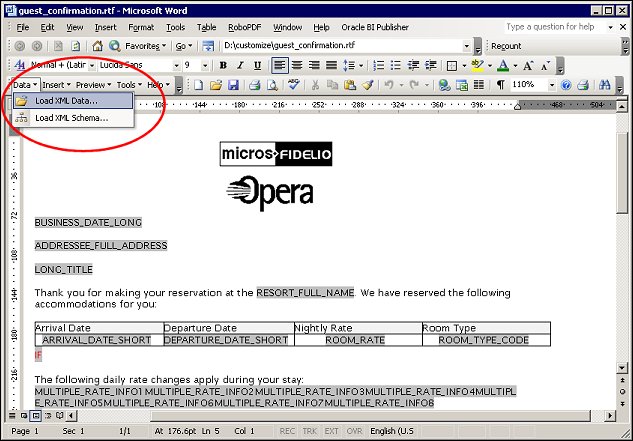The image size is (633, 441).
Task: Toggle Underline formatting
Action: click(257, 65)
